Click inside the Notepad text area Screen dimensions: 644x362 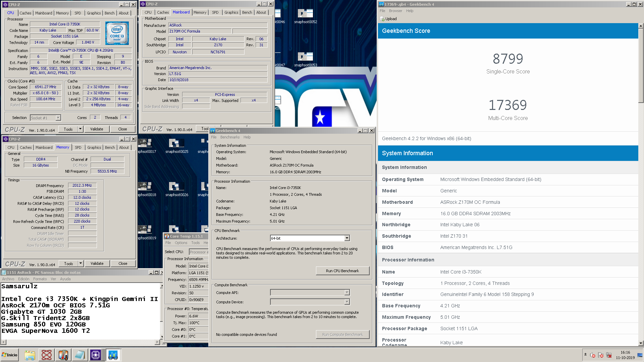pos(80,311)
